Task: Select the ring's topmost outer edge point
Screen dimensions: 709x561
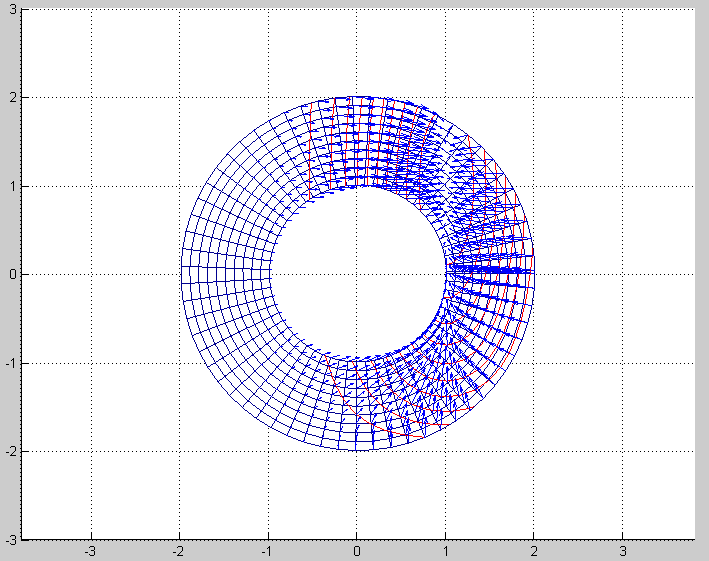Action: tap(357, 98)
